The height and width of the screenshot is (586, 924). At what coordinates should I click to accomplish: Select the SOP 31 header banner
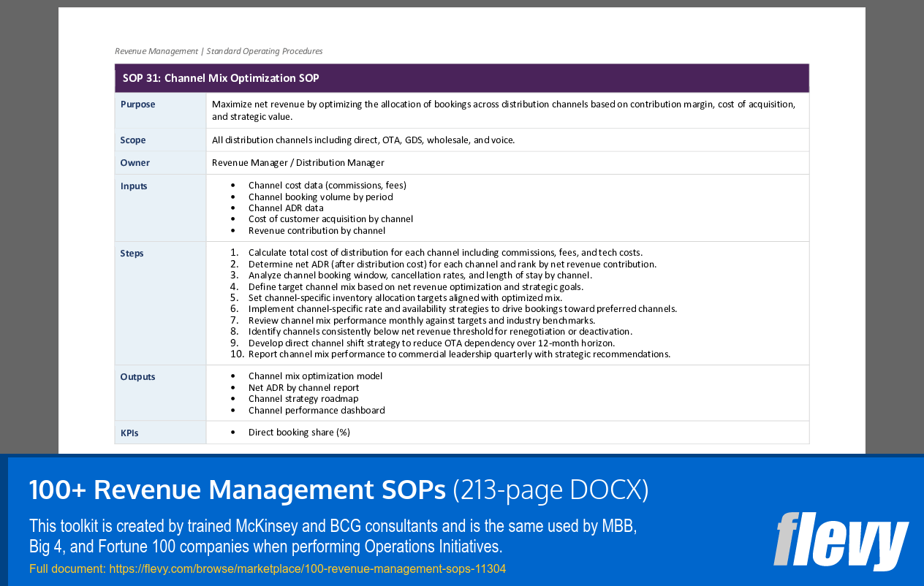[x=461, y=77]
